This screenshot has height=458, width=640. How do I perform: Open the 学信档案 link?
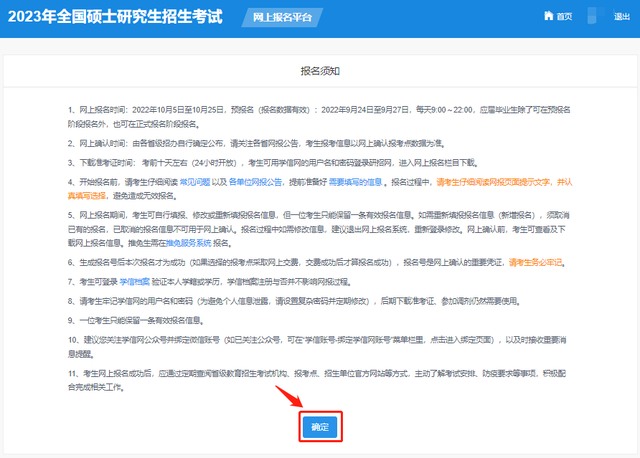(x=134, y=282)
